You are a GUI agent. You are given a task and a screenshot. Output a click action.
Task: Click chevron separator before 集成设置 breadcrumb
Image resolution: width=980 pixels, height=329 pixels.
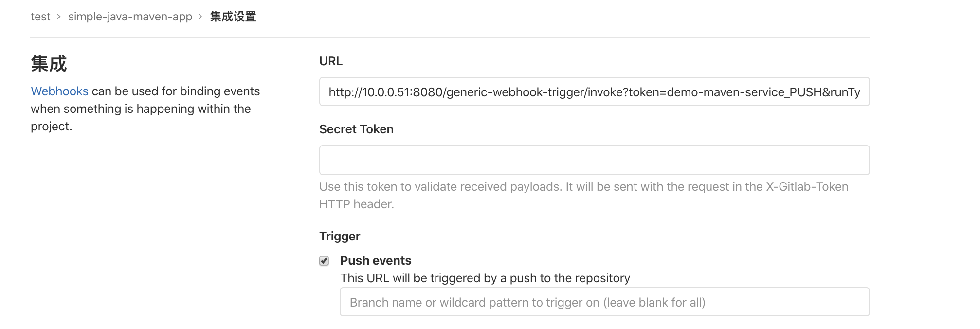[x=200, y=17]
